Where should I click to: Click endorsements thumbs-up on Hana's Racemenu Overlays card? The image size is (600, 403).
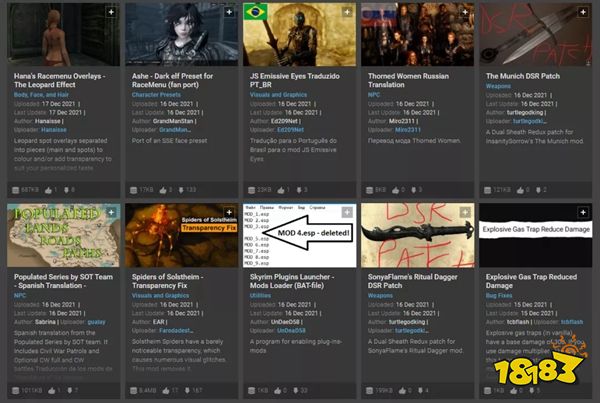(48, 190)
